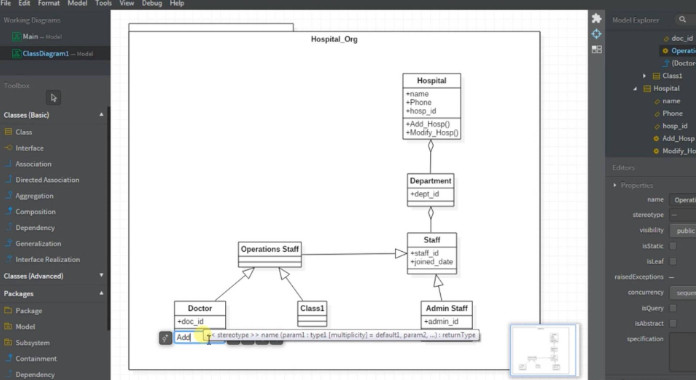Click the diagram minimap thumbnail
Viewport: 696px width, 380px height.
tap(544, 350)
